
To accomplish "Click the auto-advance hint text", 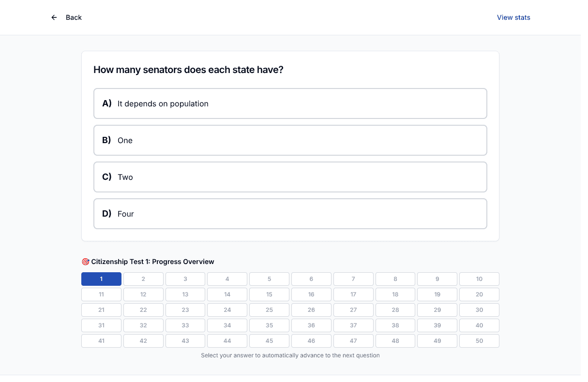I will (x=290, y=355).
